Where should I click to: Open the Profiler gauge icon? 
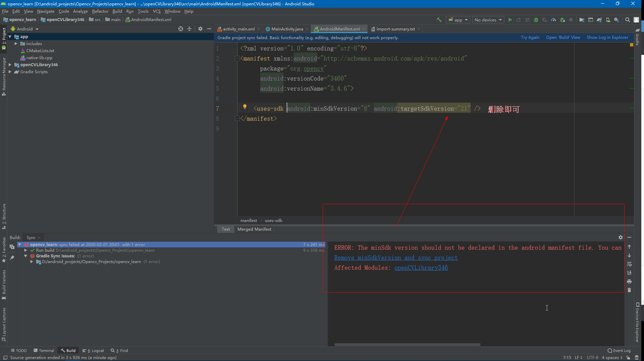tap(553, 20)
